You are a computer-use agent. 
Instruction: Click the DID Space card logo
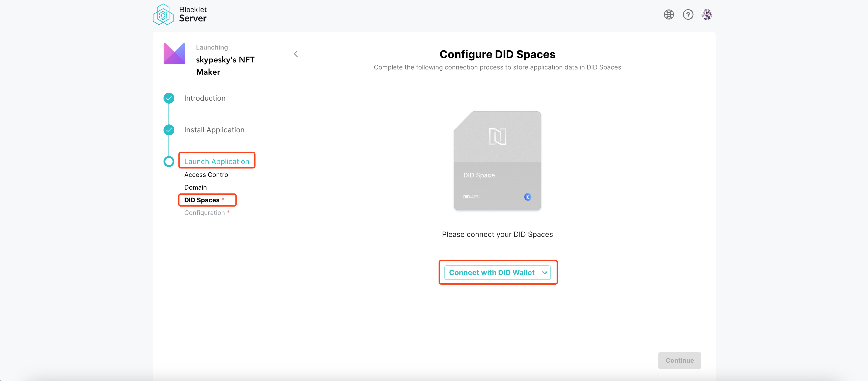[x=497, y=137]
